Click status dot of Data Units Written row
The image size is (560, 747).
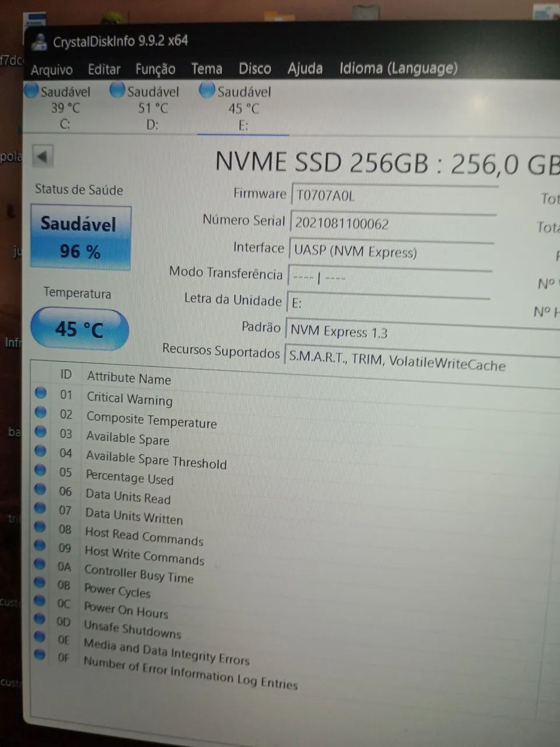(40, 508)
